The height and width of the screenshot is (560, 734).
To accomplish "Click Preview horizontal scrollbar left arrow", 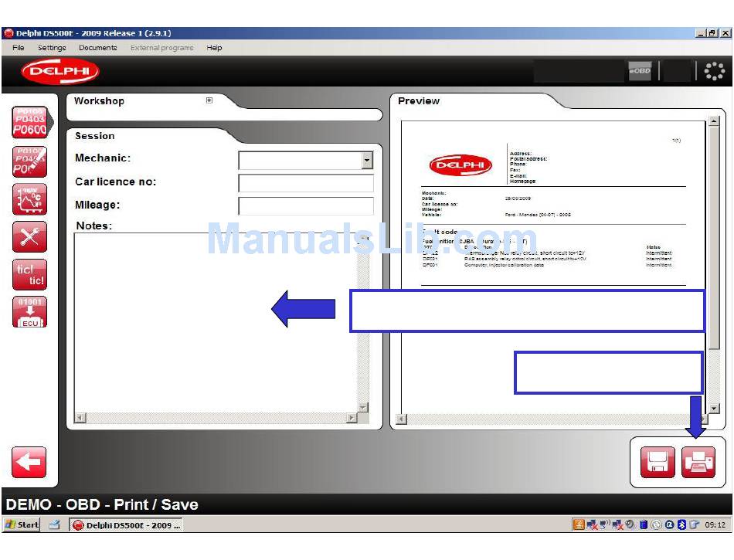I will pyautogui.click(x=402, y=419).
